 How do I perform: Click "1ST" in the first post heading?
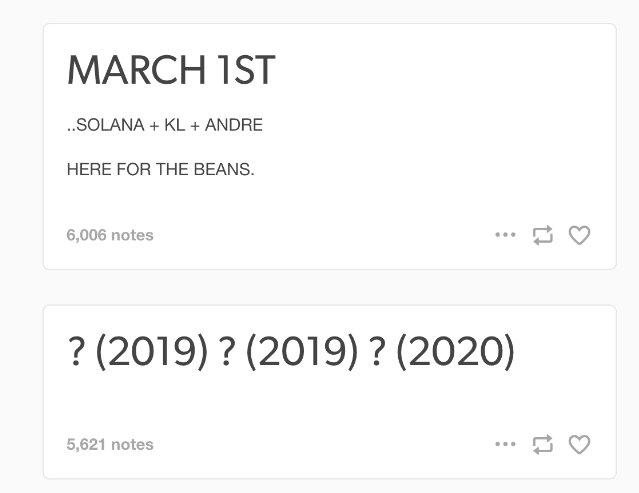click(244, 71)
